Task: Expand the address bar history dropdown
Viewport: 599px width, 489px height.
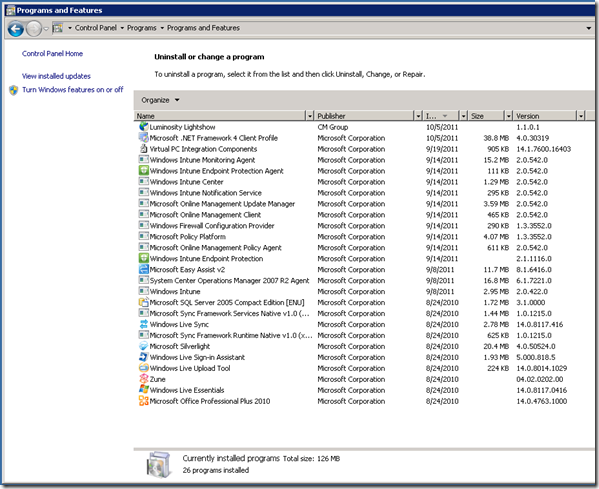Action: coord(589,28)
